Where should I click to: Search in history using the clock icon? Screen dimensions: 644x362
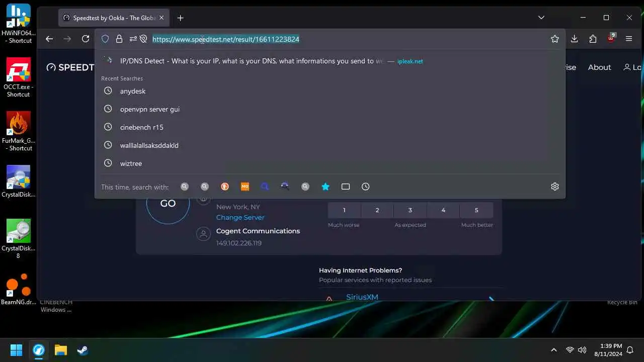(366, 187)
